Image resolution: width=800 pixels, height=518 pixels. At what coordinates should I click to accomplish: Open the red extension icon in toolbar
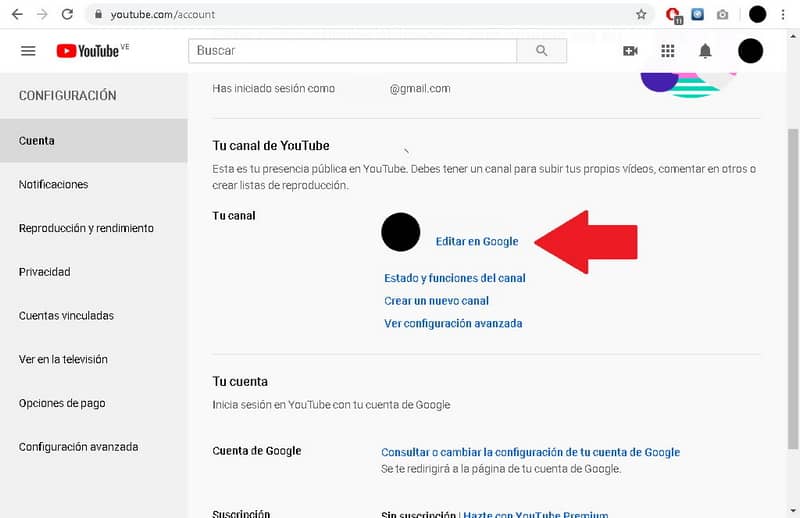673,15
